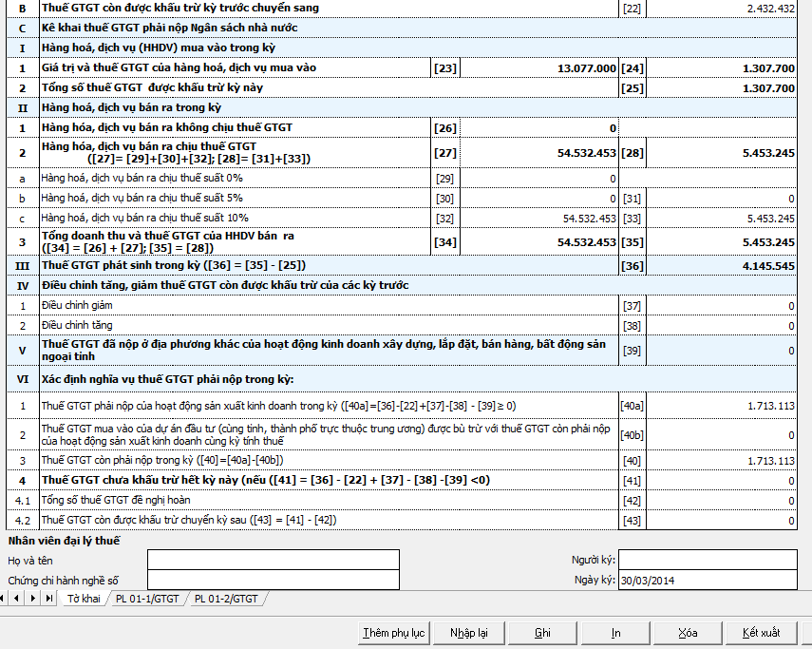Select value cell for indicator [28]
This screenshot has height=649, width=812.
(x=722, y=153)
